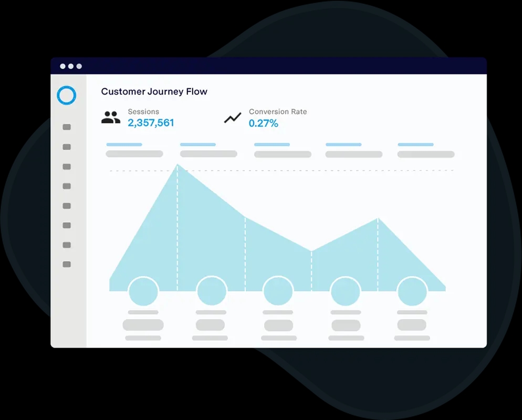Click the 0.27% conversion rate value
Viewport: 522px width, 420px height.
pos(264,123)
